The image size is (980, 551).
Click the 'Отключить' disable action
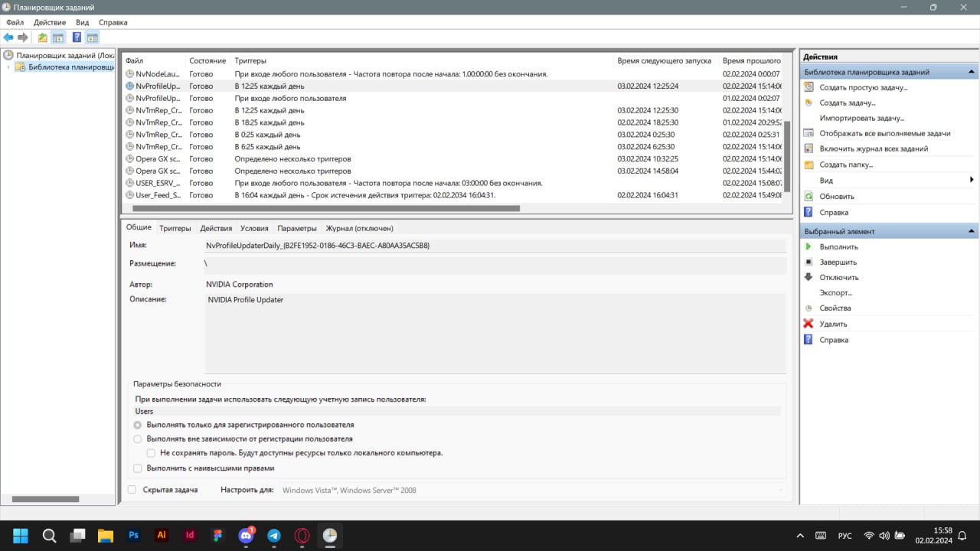(x=838, y=277)
